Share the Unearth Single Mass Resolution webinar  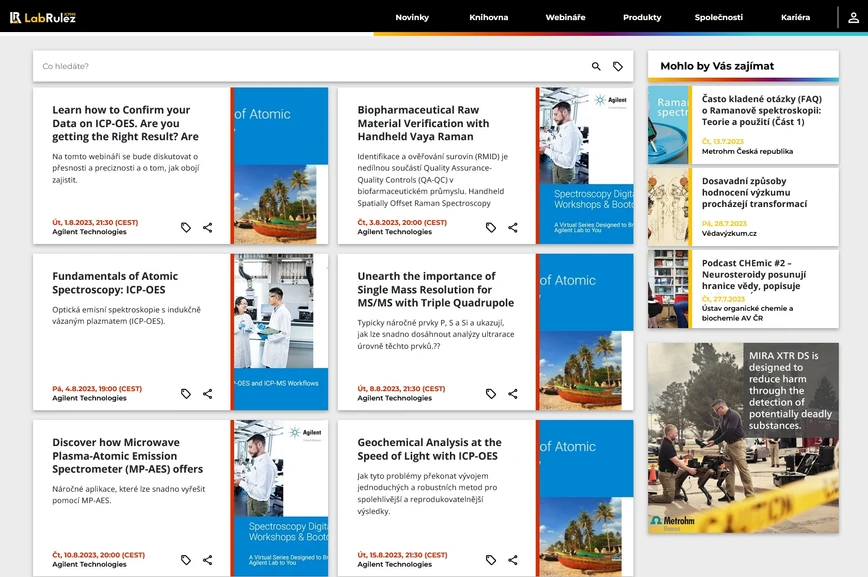tap(513, 394)
